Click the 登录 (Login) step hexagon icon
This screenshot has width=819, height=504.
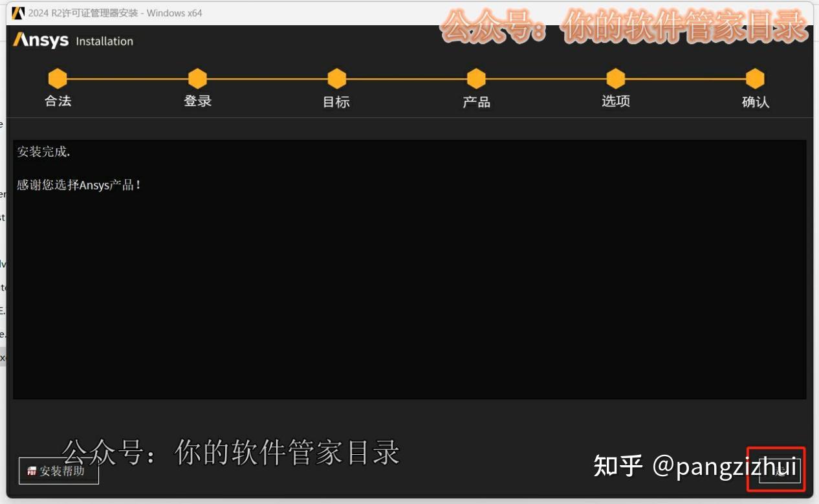coord(197,78)
